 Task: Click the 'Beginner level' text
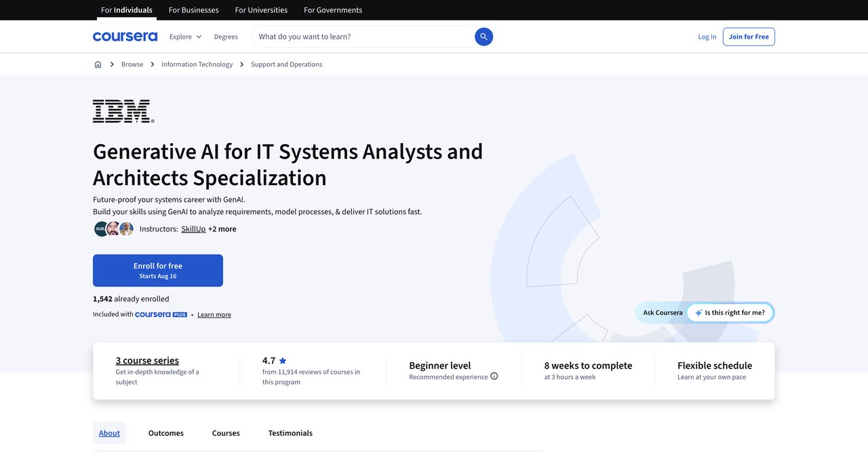(439, 365)
